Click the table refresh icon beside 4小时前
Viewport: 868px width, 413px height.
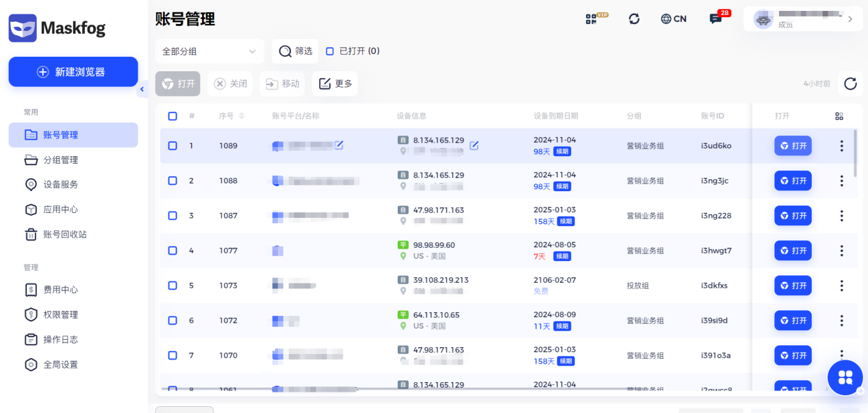click(850, 84)
